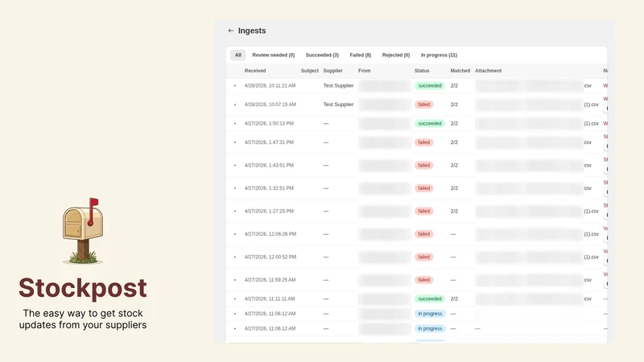View the In progress (11) tab
Image resolution: width=644 pixels, height=362 pixels.
pyautogui.click(x=439, y=55)
